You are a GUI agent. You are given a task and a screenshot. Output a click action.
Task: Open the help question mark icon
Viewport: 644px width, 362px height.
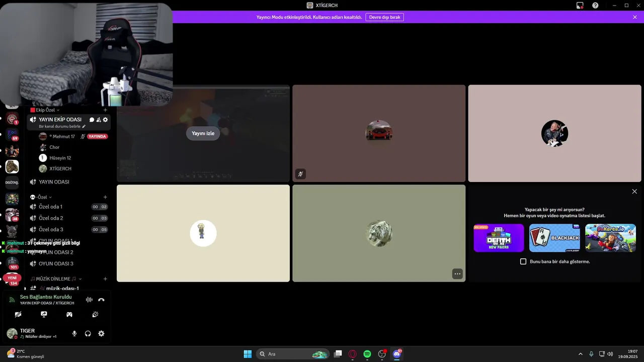595,5
